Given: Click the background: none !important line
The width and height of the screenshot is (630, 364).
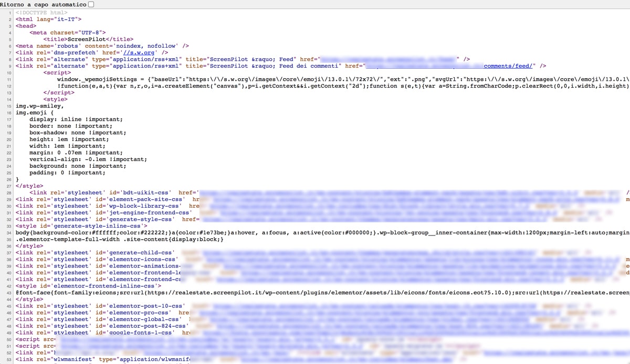Looking at the screenshot, I should tap(78, 166).
